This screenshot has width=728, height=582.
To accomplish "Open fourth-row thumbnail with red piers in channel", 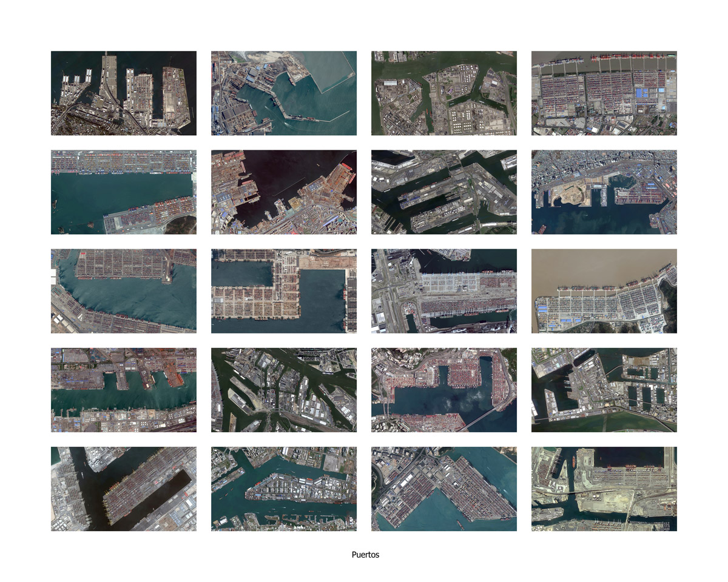I will [123, 389].
